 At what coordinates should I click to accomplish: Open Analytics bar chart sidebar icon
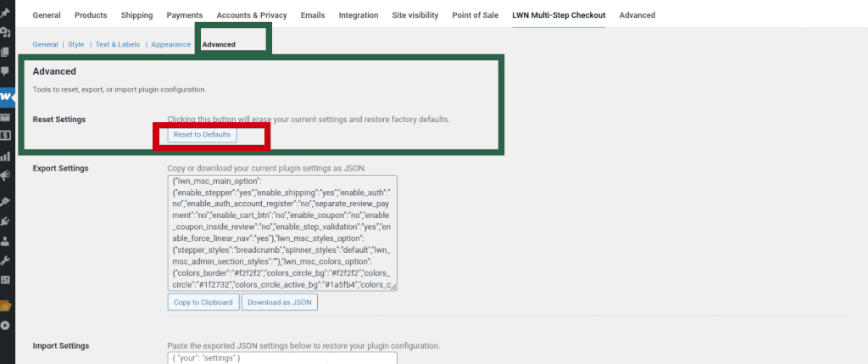6,156
